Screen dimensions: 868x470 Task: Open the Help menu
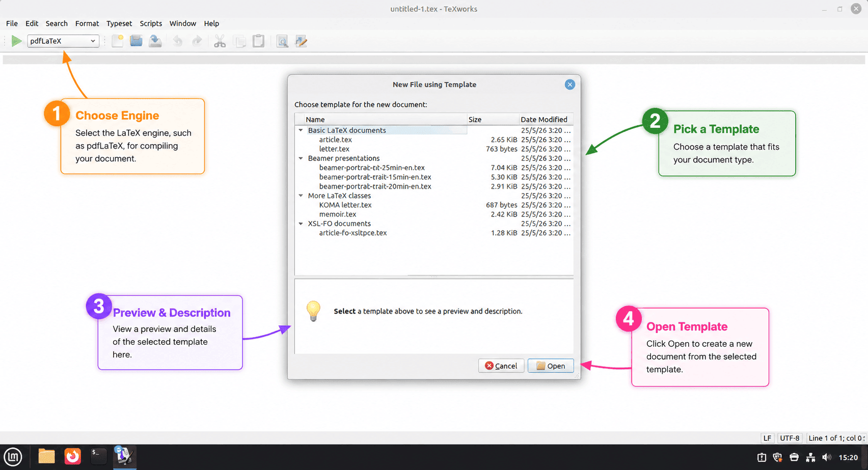pos(211,23)
